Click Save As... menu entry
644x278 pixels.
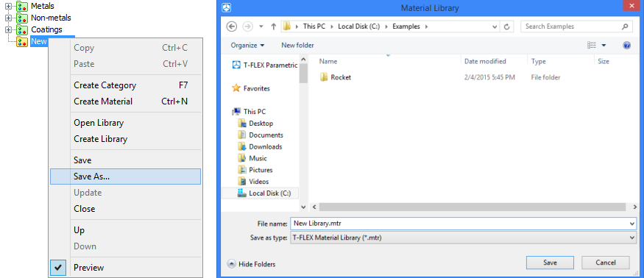point(125,177)
